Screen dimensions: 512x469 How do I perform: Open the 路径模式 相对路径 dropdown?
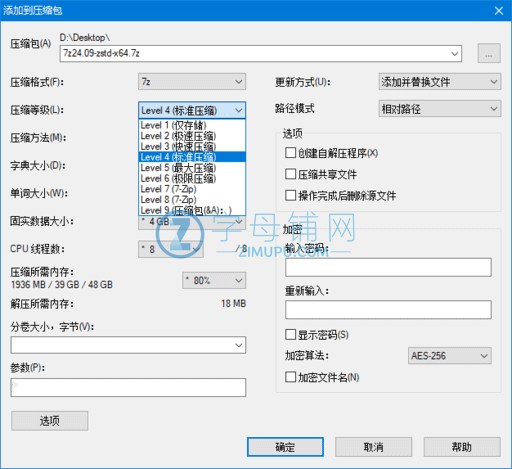point(440,109)
